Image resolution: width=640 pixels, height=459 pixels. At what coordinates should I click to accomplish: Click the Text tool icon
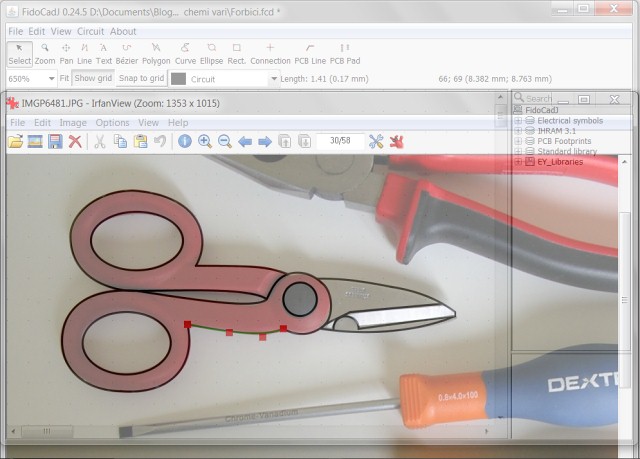coord(102,53)
